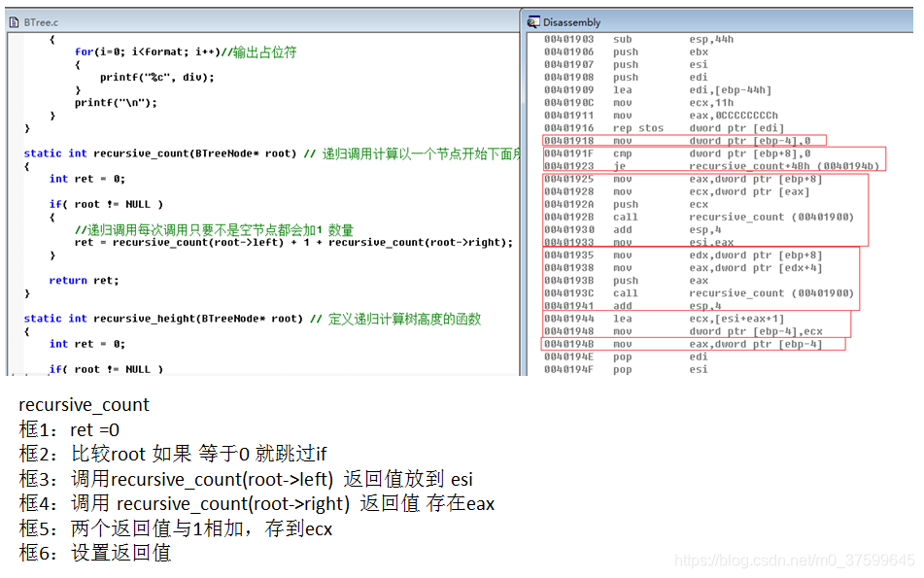The image size is (924, 578).
Task: Click the static int recursive_height declaration
Action: click(163, 319)
